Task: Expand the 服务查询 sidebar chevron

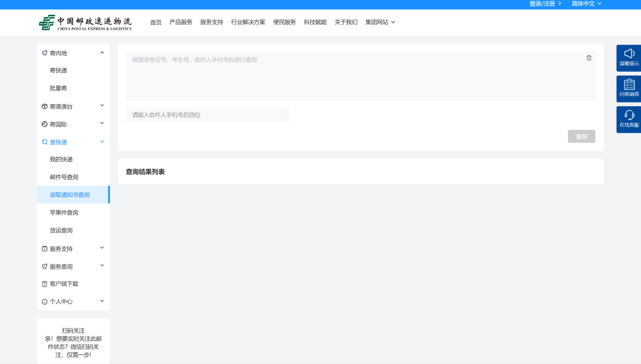Action: pyautogui.click(x=102, y=266)
